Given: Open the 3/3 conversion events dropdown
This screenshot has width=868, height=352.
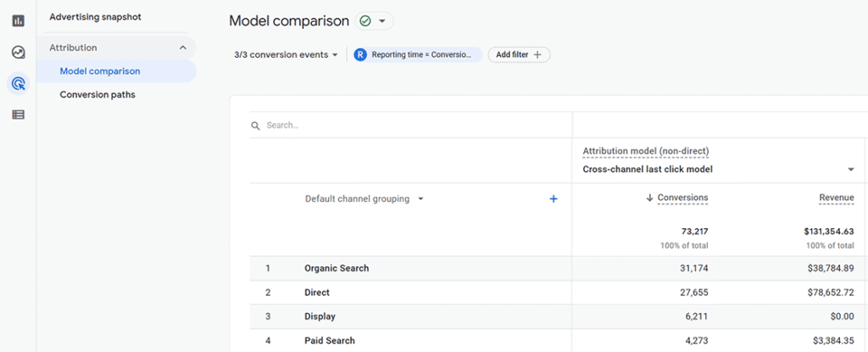Looking at the screenshot, I should 287,55.
